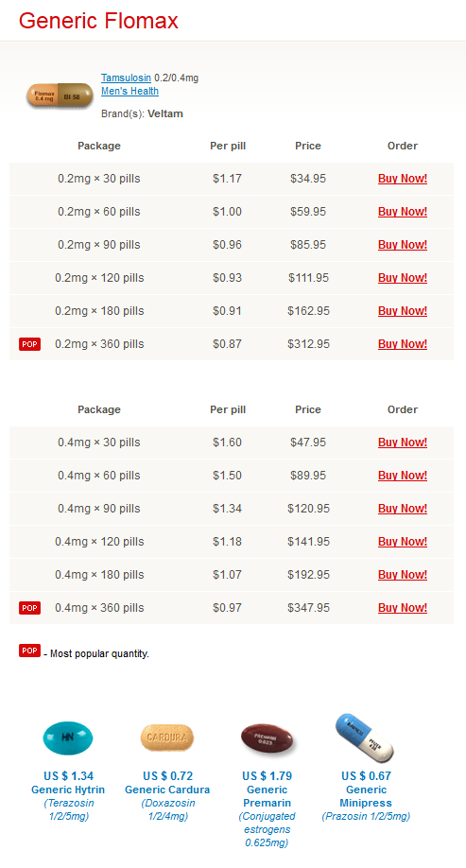Buy Now for 0.4mg × 120 pills
Image resolution: width=466 pixels, height=868 pixels.
403,542
